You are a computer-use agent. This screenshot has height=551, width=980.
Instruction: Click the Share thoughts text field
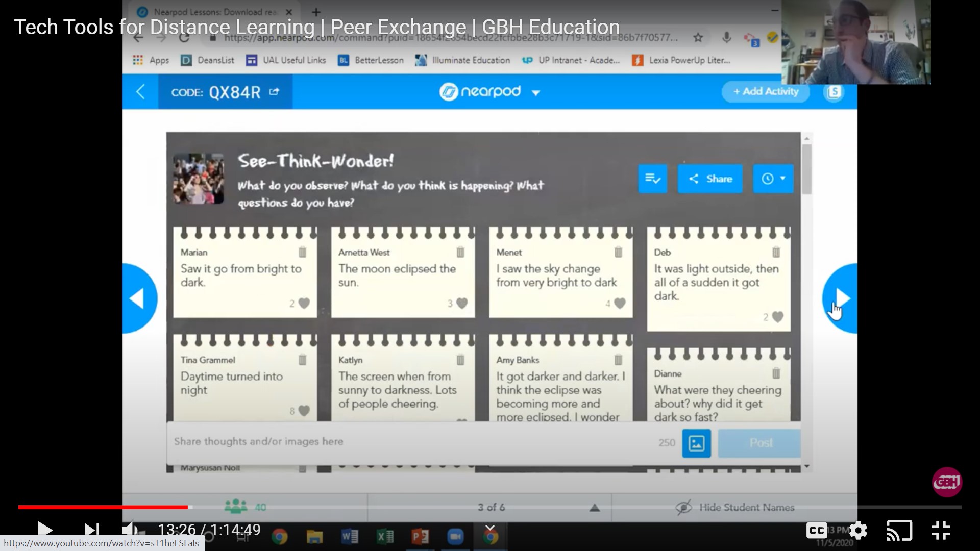click(357, 441)
